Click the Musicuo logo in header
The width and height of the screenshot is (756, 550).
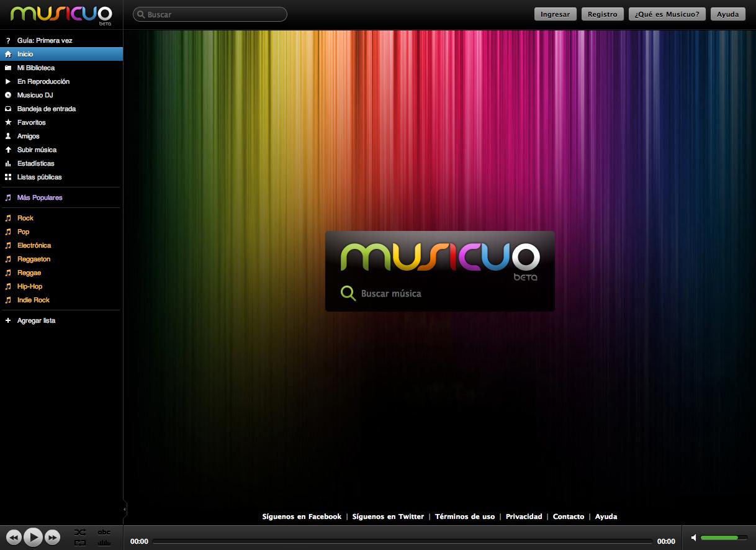tap(61, 14)
